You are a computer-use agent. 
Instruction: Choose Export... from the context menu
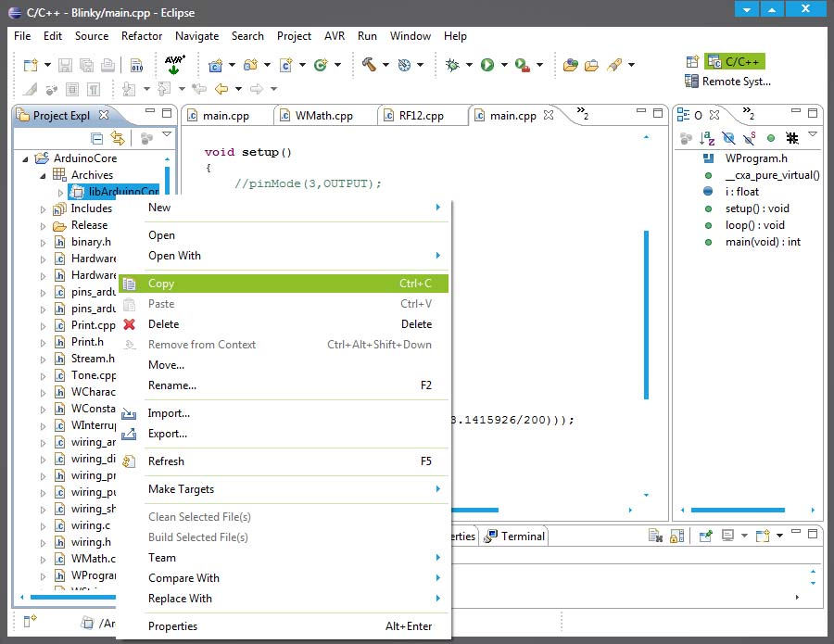284,434
